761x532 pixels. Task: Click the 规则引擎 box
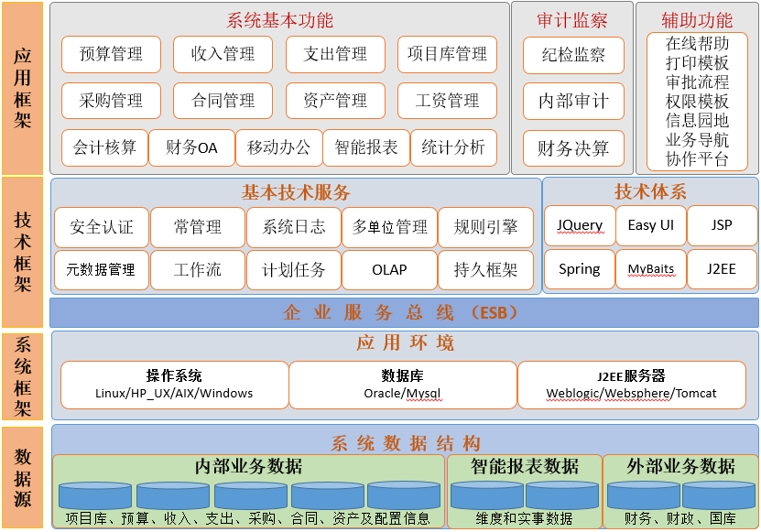coord(485,227)
